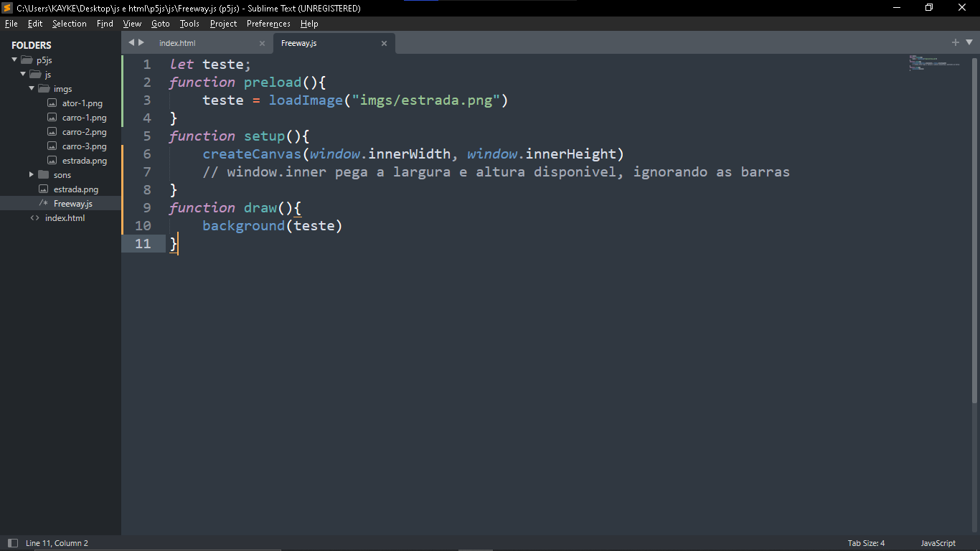Screen dimensions: 980x551
Task: Open index.html in the sidebar
Action: [x=65, y=218]
